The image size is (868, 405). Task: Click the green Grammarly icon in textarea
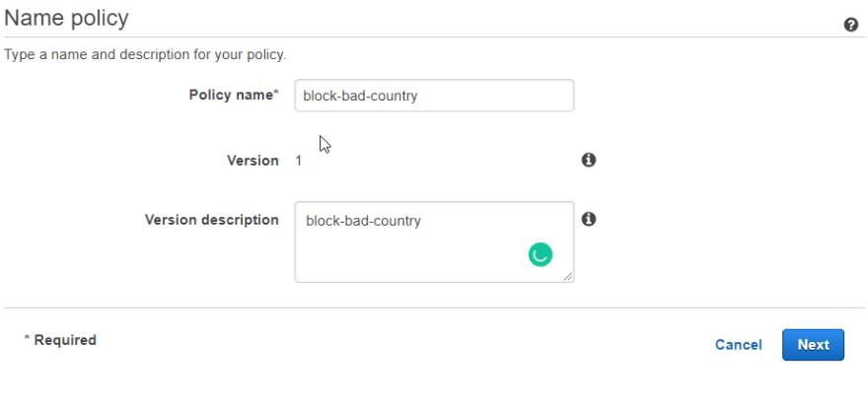pyautogui.click(x=541, y=254)
